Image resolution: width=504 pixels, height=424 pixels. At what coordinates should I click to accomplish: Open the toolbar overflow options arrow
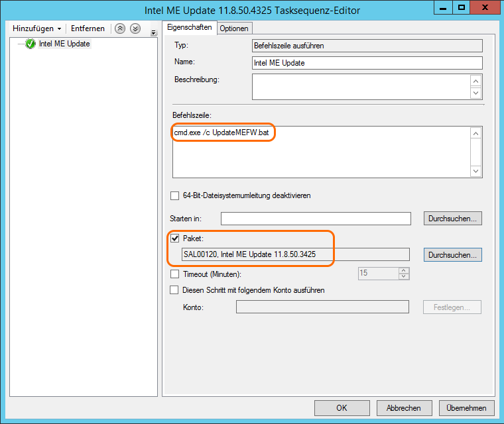[x=154, y=32]
